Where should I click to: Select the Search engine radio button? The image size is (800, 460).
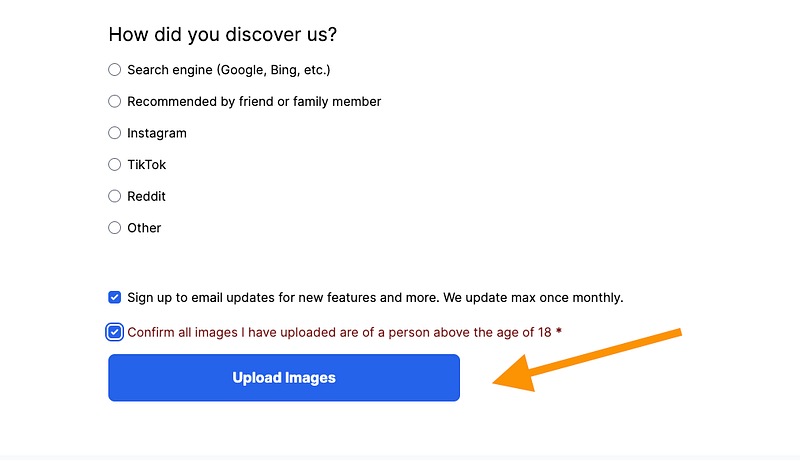pos(115,70)
